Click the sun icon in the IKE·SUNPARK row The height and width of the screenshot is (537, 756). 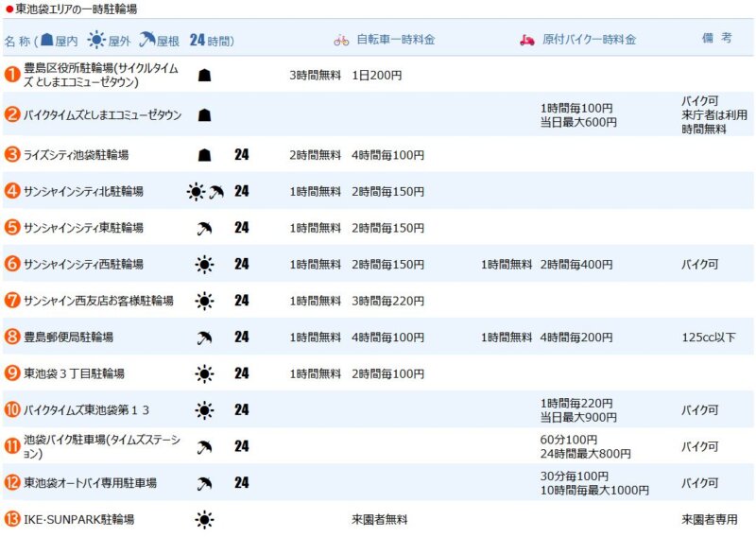click(204, 519)
